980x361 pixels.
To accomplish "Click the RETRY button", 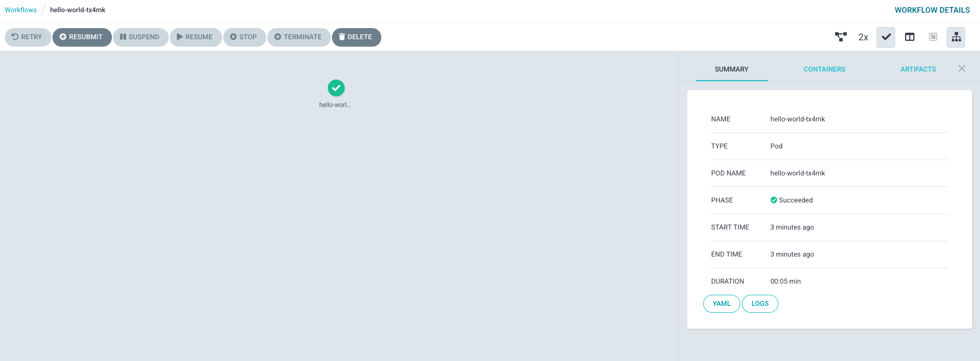I will [x=28, y=37].
